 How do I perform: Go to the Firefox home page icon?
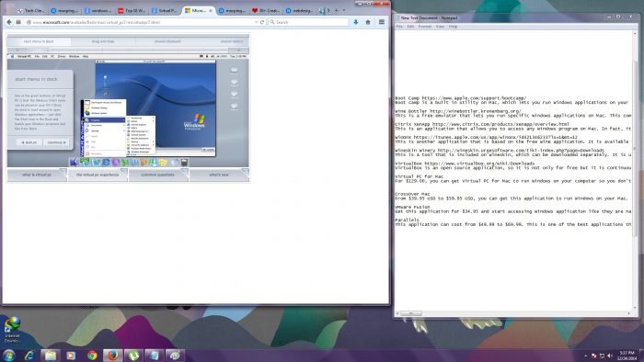(x=368, y=22)
